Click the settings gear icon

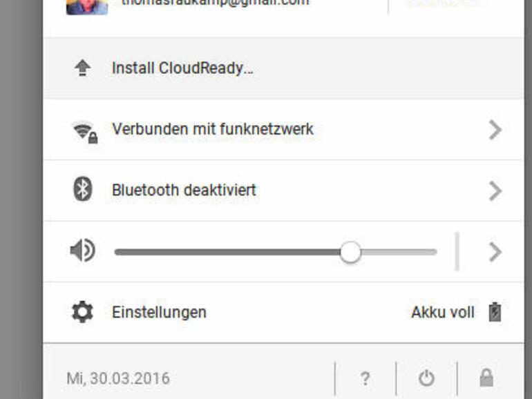(x=82, y=311)
